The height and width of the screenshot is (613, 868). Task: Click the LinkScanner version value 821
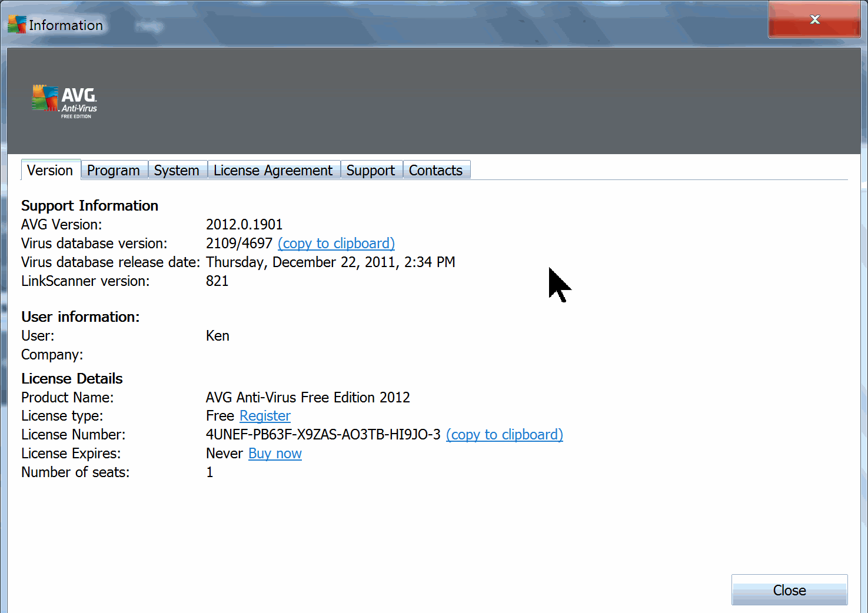coord(217,281)
